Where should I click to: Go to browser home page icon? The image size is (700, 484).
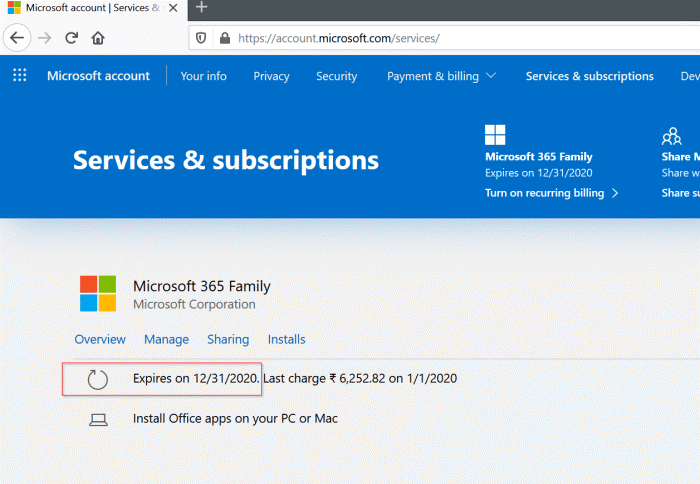coord(98,39)
